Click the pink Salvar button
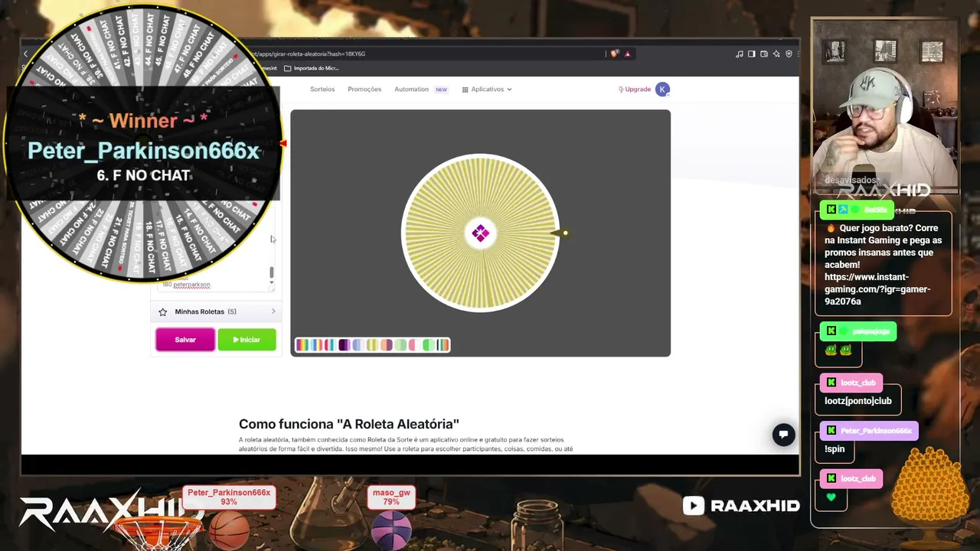 [185, 340]
